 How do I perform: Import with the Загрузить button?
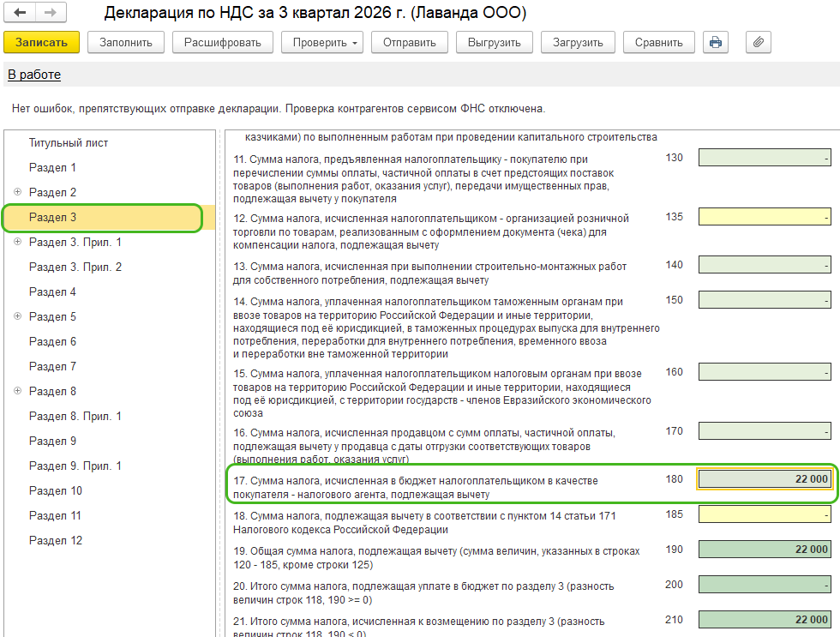click(x=578, y=42)
